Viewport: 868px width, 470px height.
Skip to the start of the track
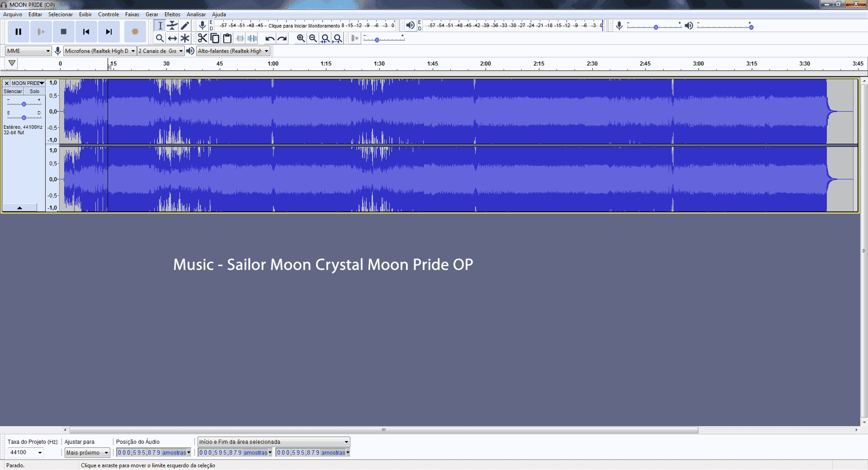(x=86, y=32)
